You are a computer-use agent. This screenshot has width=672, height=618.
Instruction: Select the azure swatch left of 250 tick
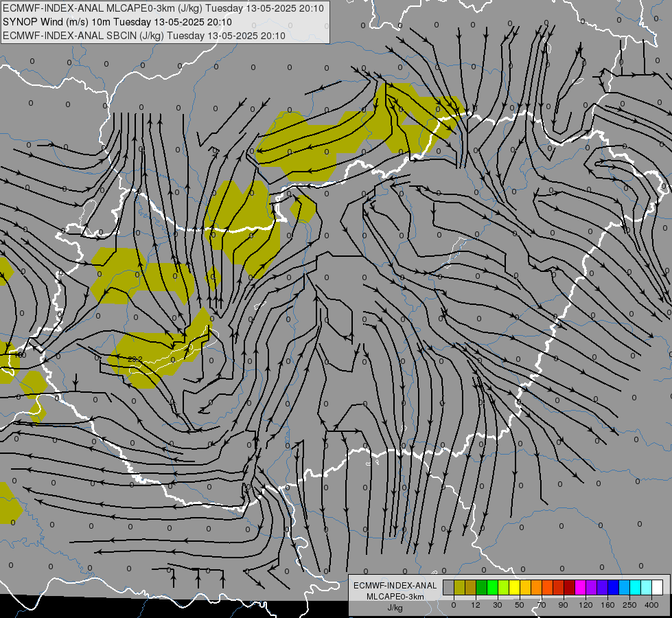(x=625, y=587)
